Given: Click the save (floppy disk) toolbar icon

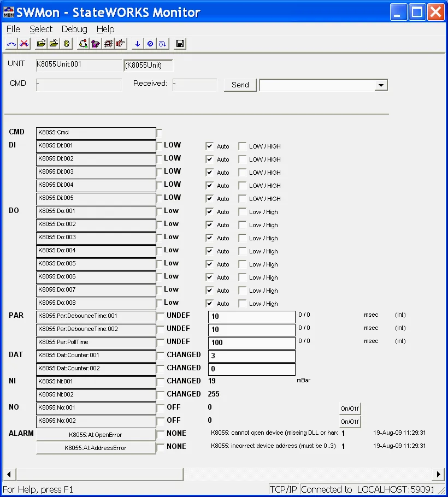Looking at the screenshot, I should coord(179,44).
